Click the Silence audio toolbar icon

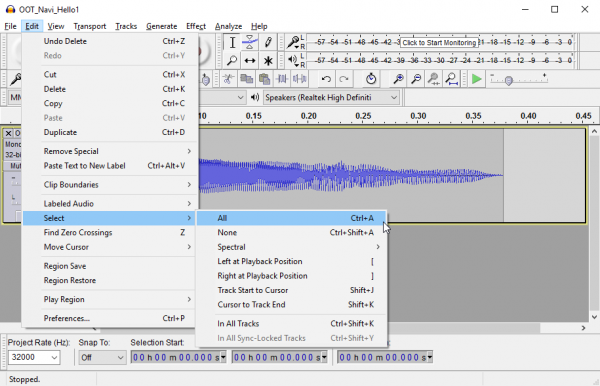tap(299, 79)
